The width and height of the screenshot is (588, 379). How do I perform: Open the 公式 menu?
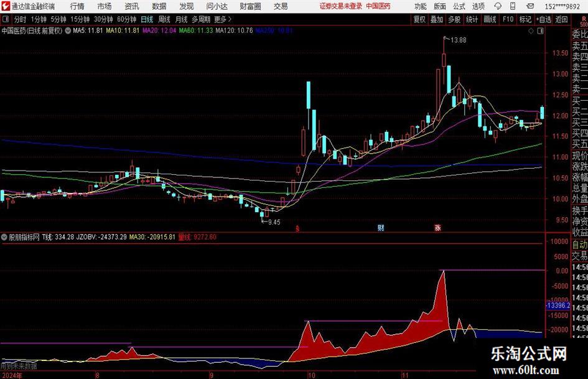click(459, 6)
